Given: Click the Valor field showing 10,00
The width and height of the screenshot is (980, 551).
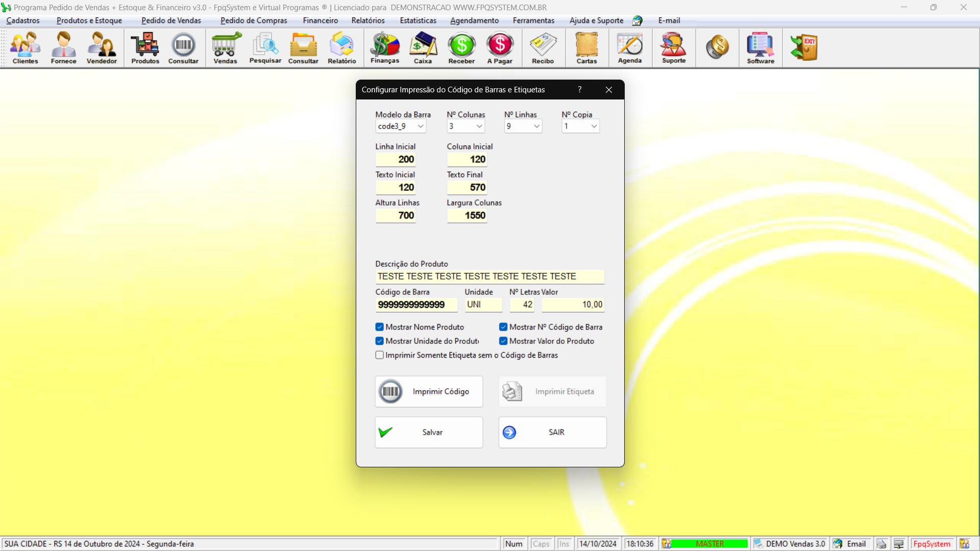Looking at the screenshot, I should pyautogui.click(x=573, y=305).
